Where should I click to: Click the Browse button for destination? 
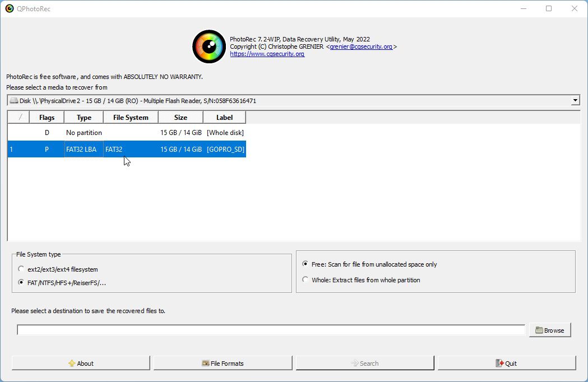550,330
